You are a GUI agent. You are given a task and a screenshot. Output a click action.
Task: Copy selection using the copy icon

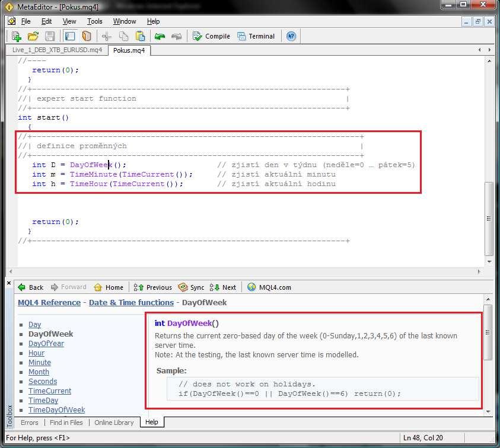tap(123, 36)
